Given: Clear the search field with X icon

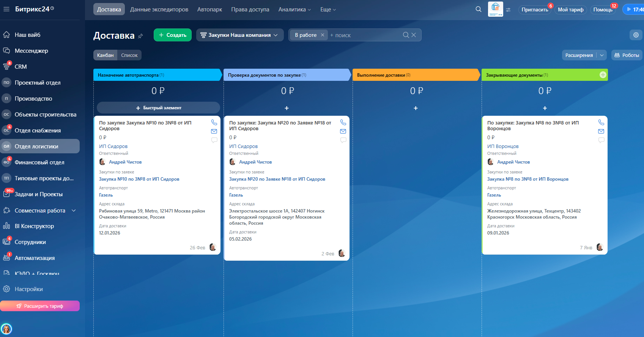Looking at the screenshot, I should [x=414, y=35].
